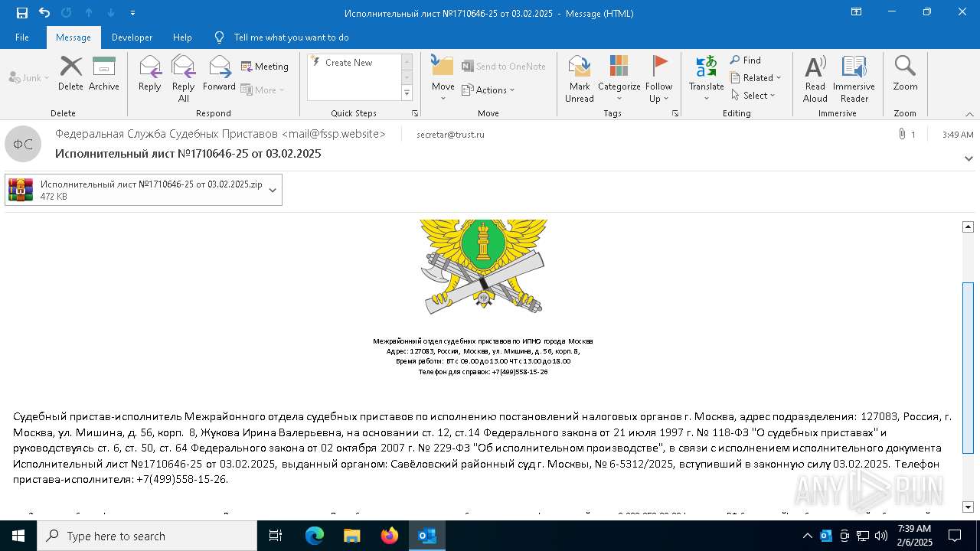
Task: Open the Actions dropdown
Action: click(x=488, y=90)
